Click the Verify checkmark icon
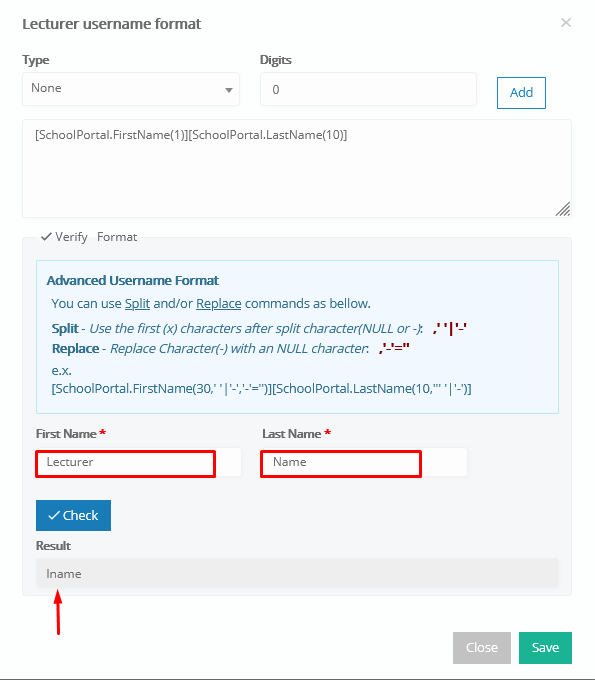The image size is (595, 680). [x=46, y=237]
